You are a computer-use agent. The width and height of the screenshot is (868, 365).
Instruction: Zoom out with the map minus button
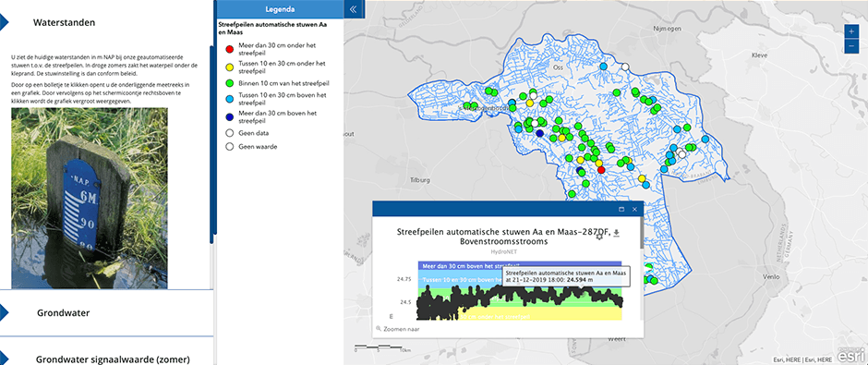coord(850,46)
